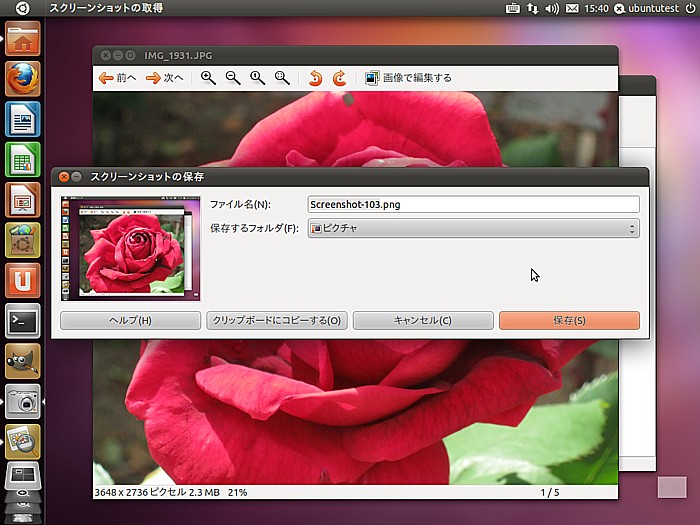Click the Ubuntu logo dash button
Image resolution: width=700 pixels, height=525 pixels.
22,8
